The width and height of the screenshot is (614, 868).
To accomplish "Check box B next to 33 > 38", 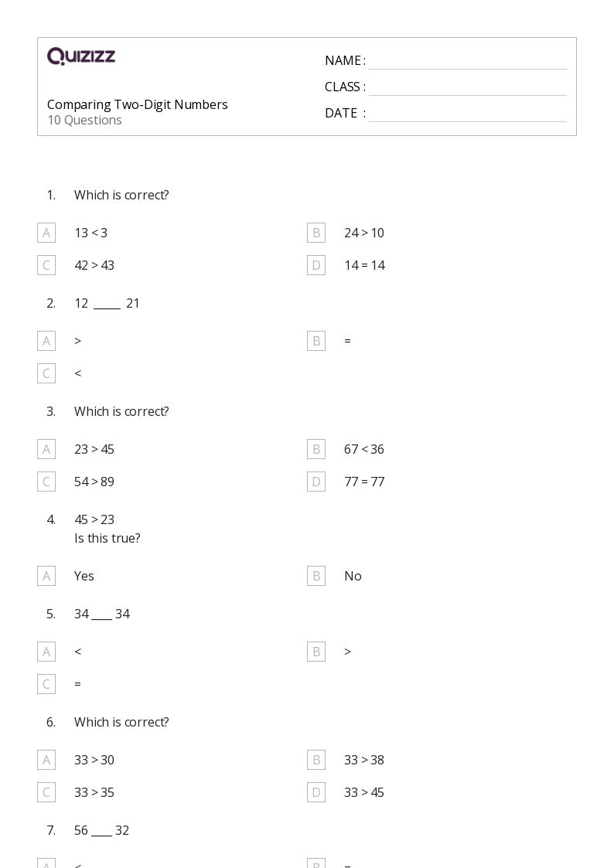I will 316,760.
